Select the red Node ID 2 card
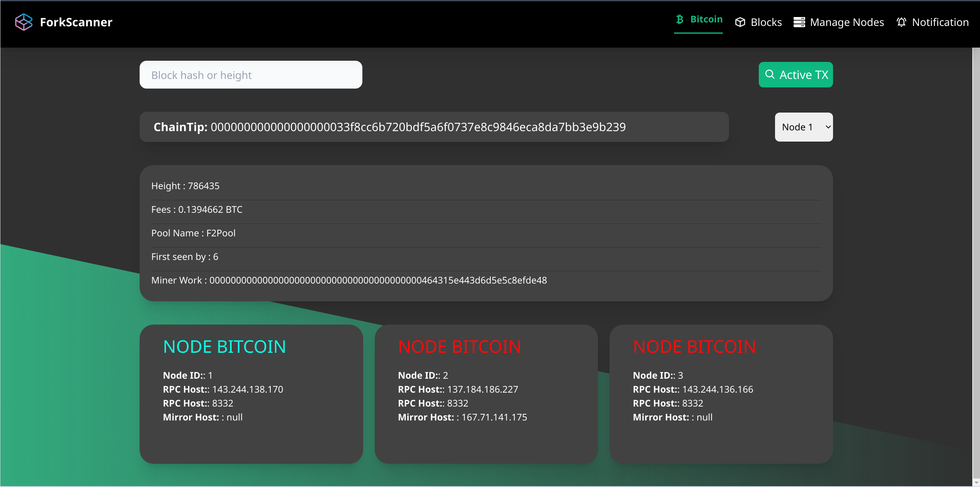 point(486,394)
